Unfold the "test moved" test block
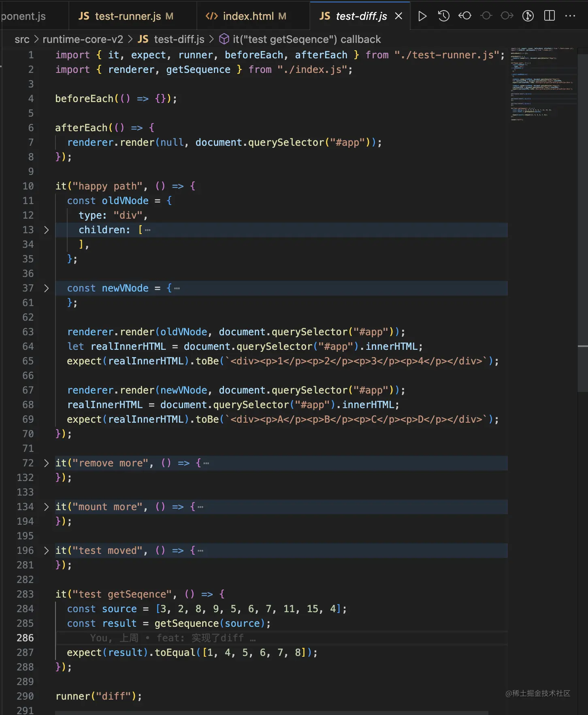Viewport: 588px width, 715px height. tap(46, 551)
